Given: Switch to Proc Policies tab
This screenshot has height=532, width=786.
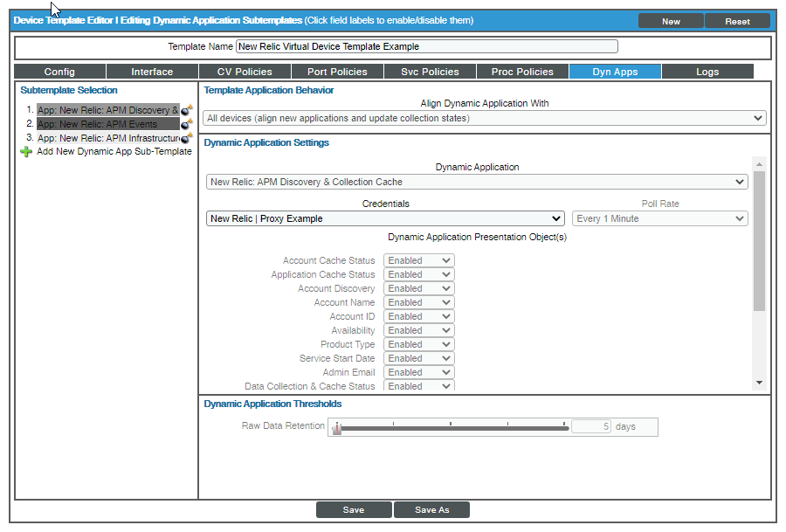Looking at the screenshot, I should coord(522,72).
